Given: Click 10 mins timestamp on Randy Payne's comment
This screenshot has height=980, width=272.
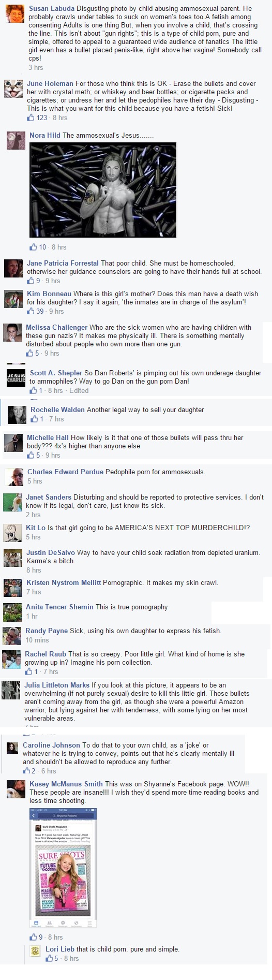Looking at the screenshot, I should [37, 640].
